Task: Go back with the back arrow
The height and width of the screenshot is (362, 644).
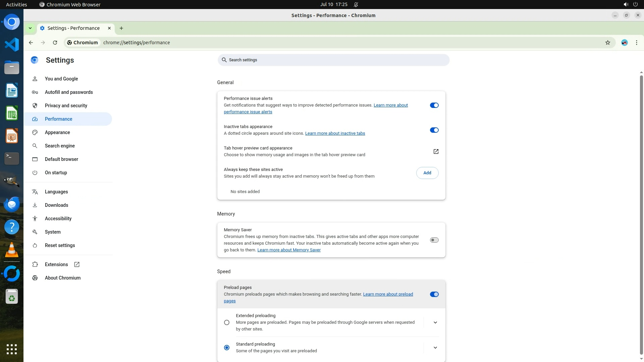Action: tap(31, 43)
